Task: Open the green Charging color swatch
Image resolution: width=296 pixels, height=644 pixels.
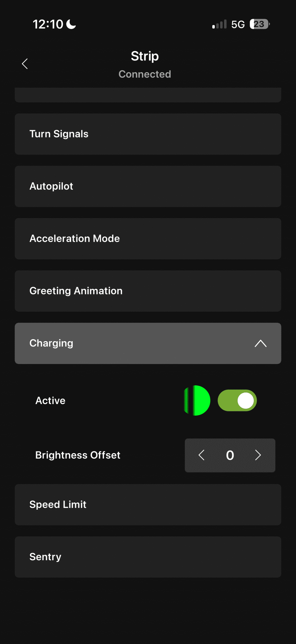Action: click(197, 400)
